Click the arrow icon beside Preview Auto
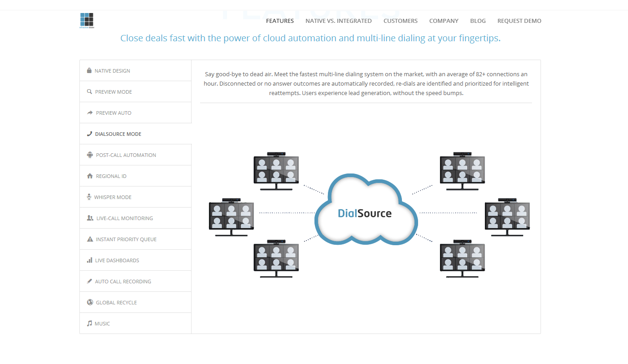Image resolution: width=628 pixels, height=364 pixels. (x=90, y=113)
